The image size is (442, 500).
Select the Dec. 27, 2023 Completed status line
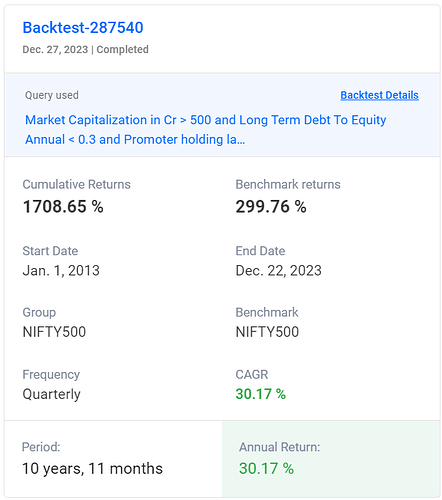click(85, 50)
